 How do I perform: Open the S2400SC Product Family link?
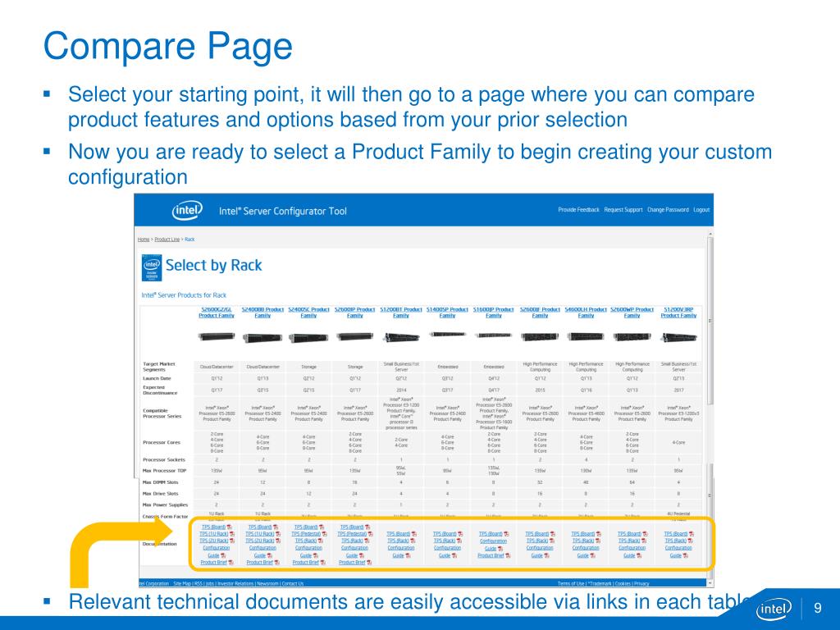308,313
